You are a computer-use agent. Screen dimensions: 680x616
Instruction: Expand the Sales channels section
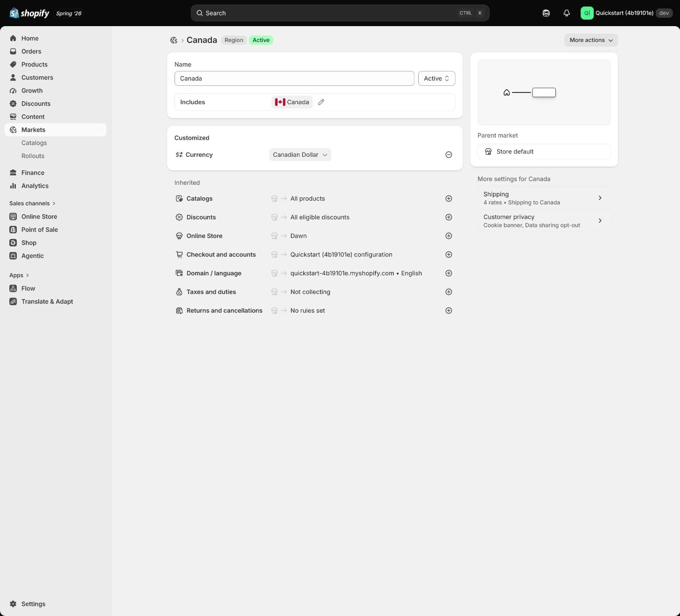32,203
